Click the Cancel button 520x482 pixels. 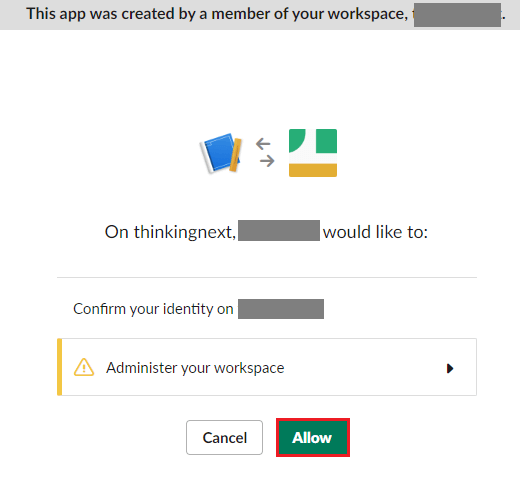pos(224,437)
